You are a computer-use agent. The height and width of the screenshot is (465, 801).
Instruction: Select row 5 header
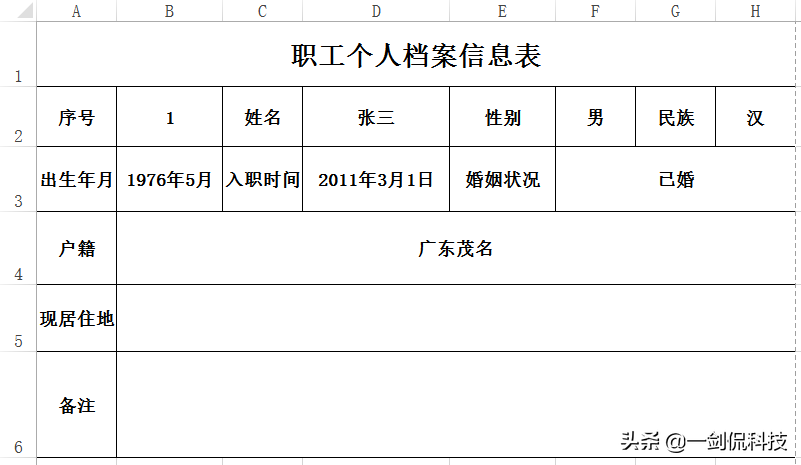(18, 318)
